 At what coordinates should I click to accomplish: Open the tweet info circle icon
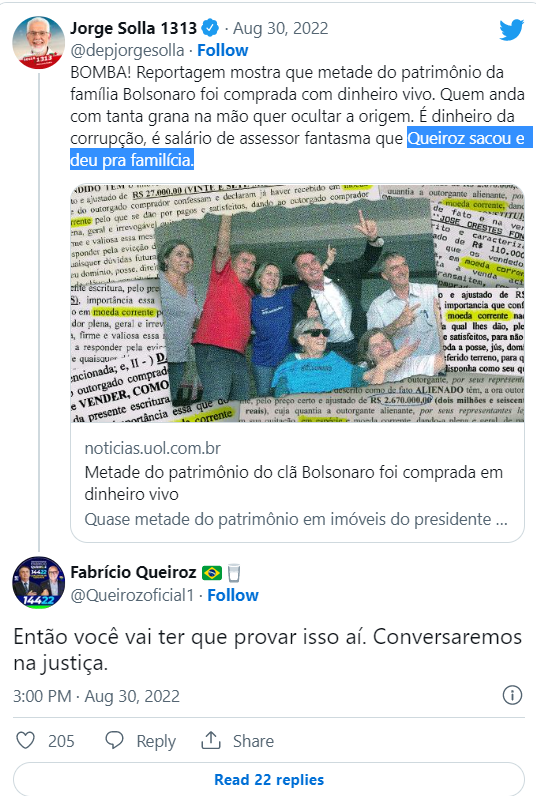(512, 694)
